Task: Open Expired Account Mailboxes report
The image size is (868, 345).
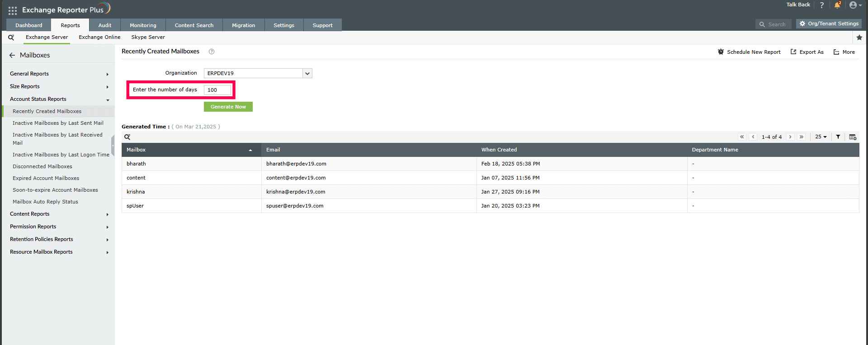Action: coord(46,178)
